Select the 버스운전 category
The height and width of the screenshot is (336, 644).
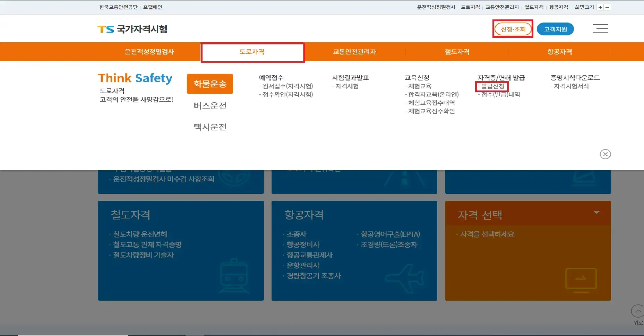point(210,106)
